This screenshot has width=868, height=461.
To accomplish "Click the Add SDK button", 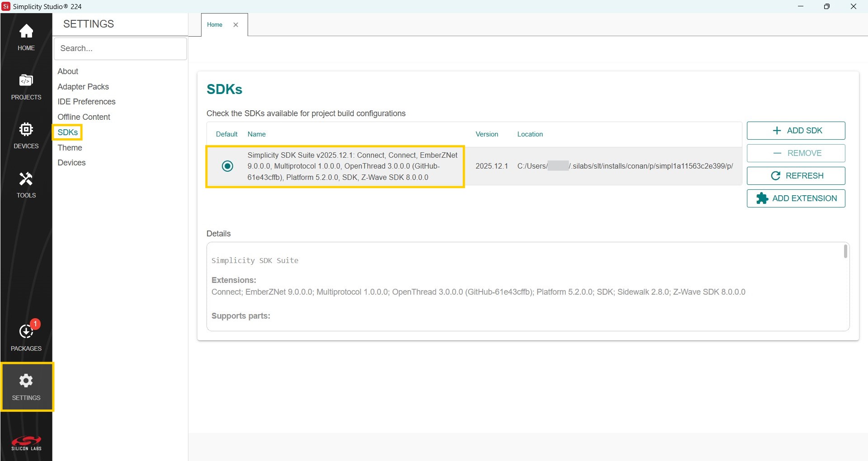I will click(x=796, y=131).
